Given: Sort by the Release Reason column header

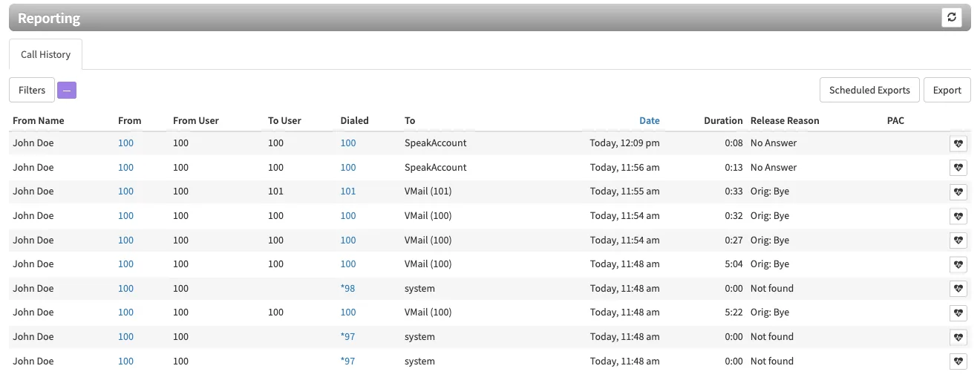Looking at the screenshot, I should coord(785,120).
